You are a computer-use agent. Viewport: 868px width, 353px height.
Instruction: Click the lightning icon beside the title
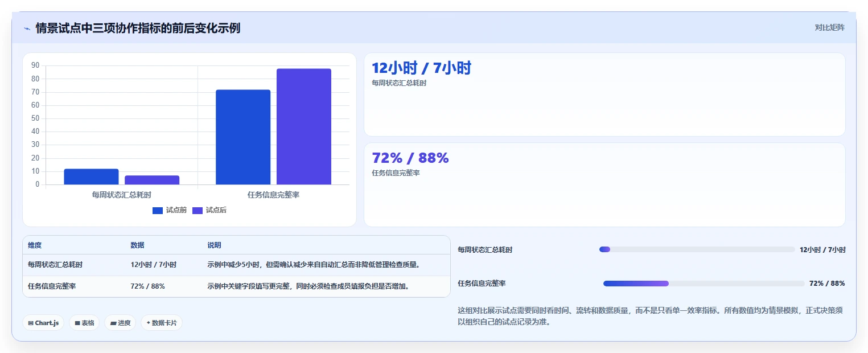tap(27, 28)
